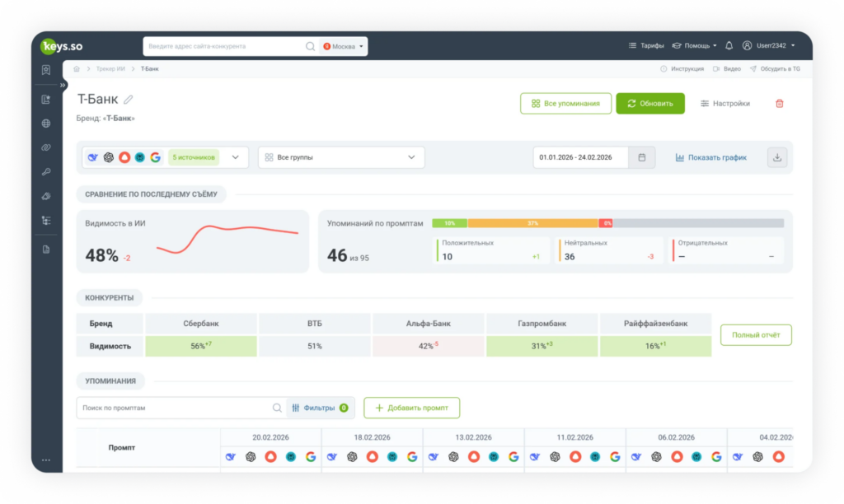Image resolution: width=844 pixels, height=504 pixels.
Task: Click Райффайзенбанк 16% visibility cell
Action: tap(655, 346)
